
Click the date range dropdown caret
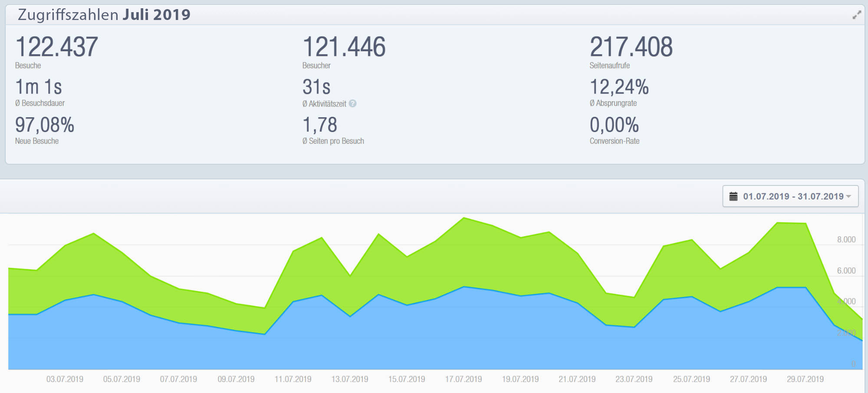tap(848, 196)
